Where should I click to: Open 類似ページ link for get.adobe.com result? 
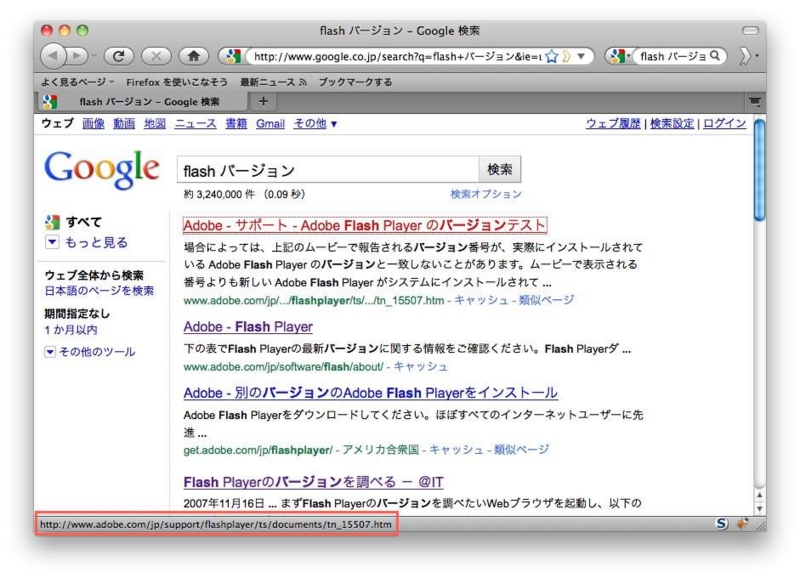click(x=521, y=450)
